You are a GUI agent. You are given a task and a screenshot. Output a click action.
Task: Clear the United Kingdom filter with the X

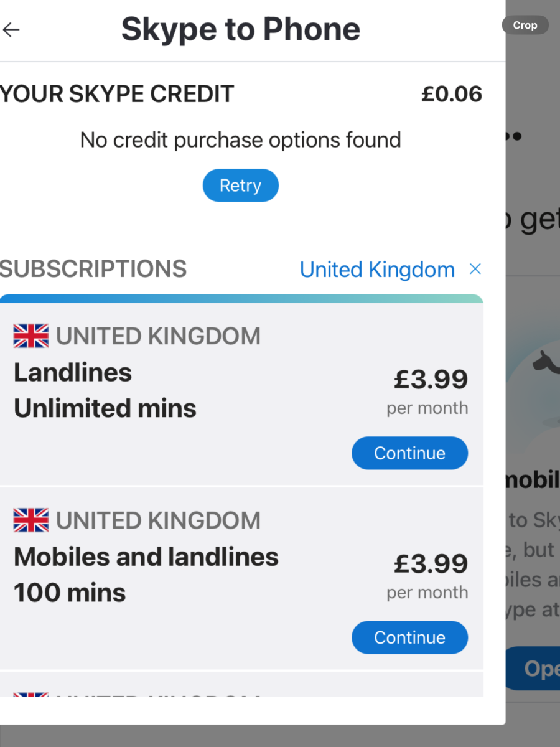tap(475, 269)
